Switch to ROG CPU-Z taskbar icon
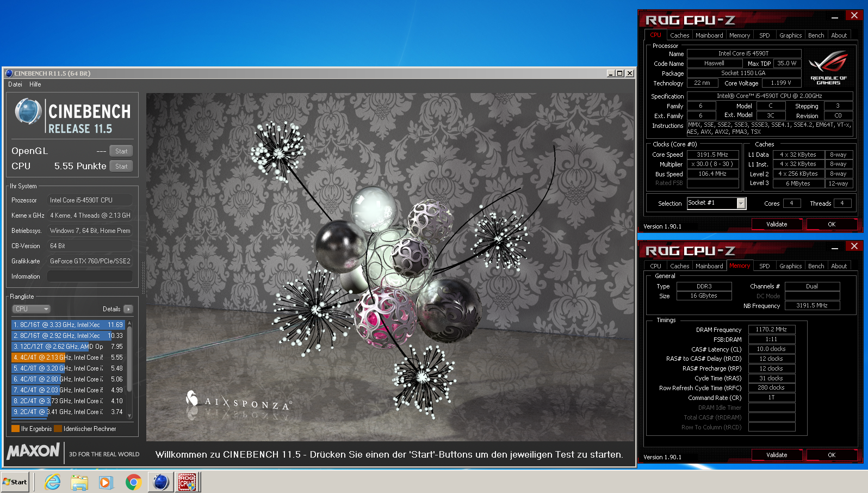 pos(188,482)
